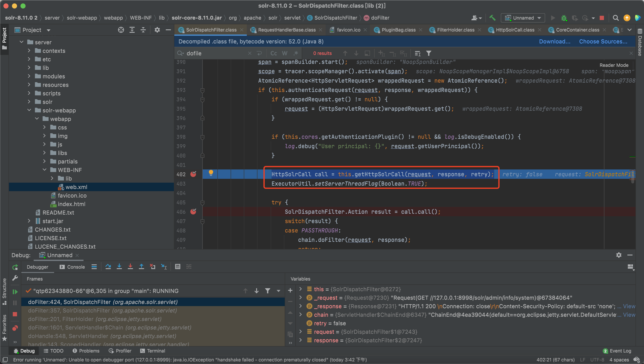Toggle the breakpoint on line 402
644x364 pixels.
point(193,174)
